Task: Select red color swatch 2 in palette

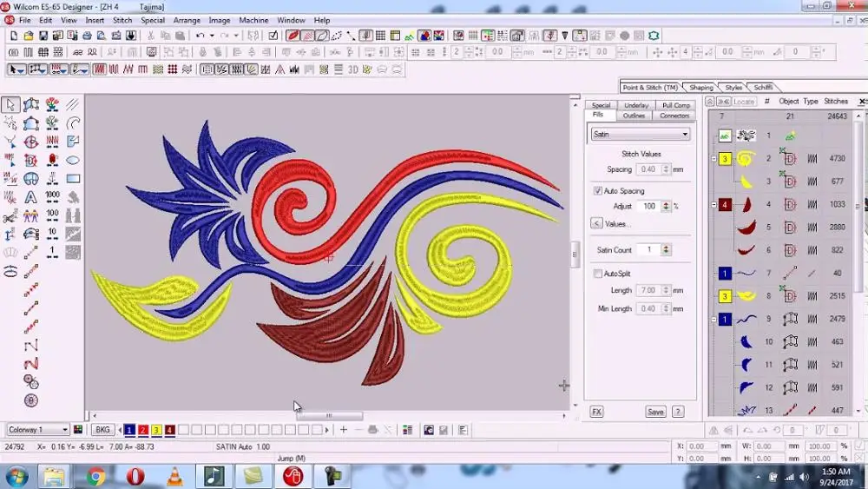Action: (143, 430)
